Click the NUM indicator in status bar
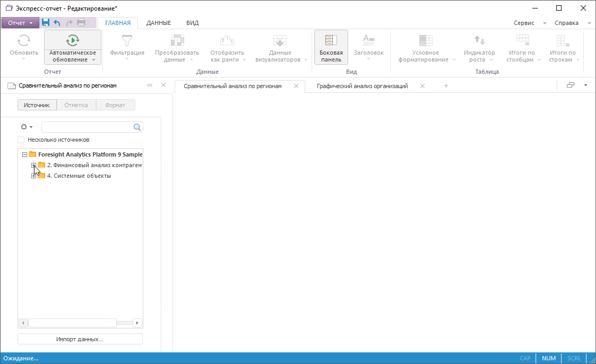596x364 pixels. tap(549, 358)
